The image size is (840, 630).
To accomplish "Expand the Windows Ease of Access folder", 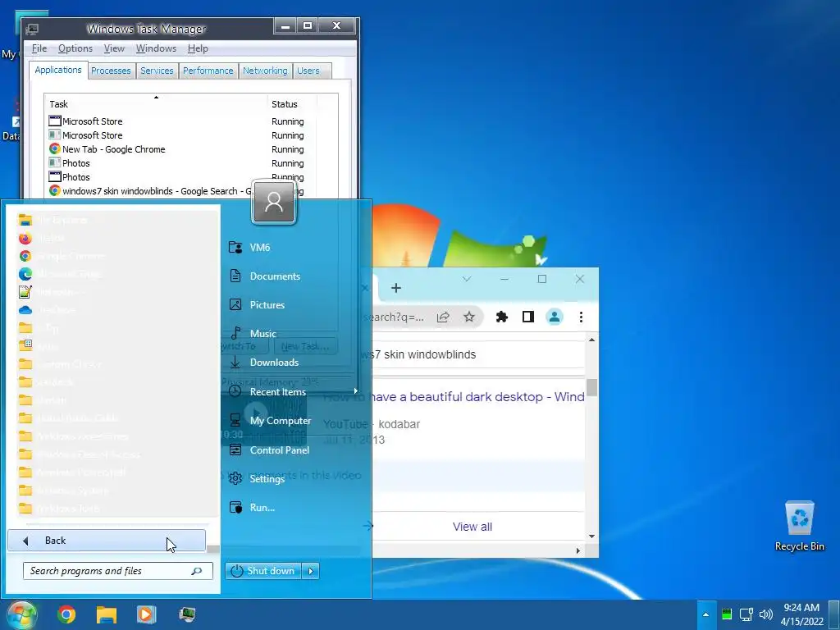I will point(80,454).
